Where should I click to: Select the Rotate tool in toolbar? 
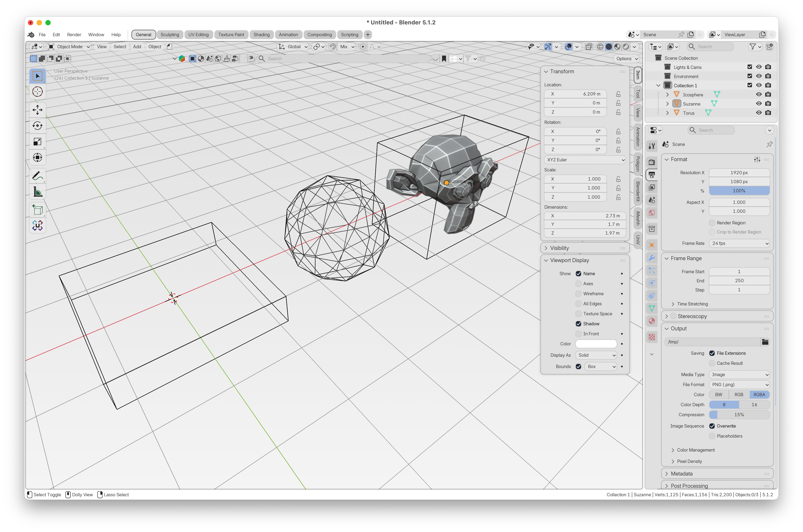point(37,126)
